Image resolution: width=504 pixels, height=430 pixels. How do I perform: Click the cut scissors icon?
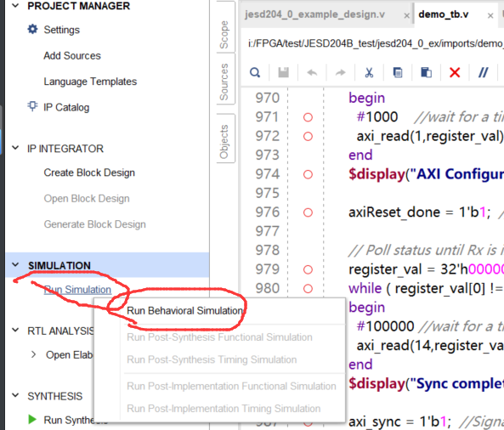click(369, 72)
